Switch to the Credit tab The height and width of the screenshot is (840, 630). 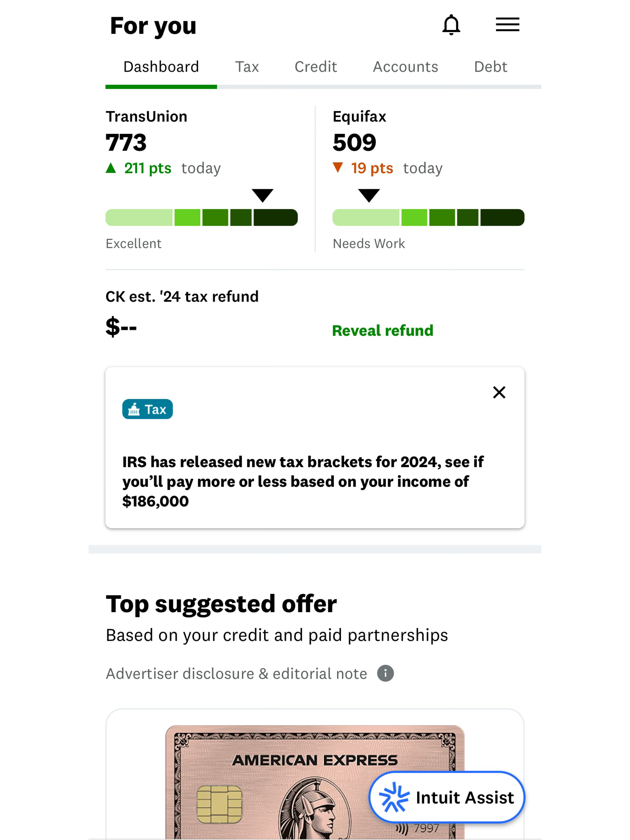(316, 67)
